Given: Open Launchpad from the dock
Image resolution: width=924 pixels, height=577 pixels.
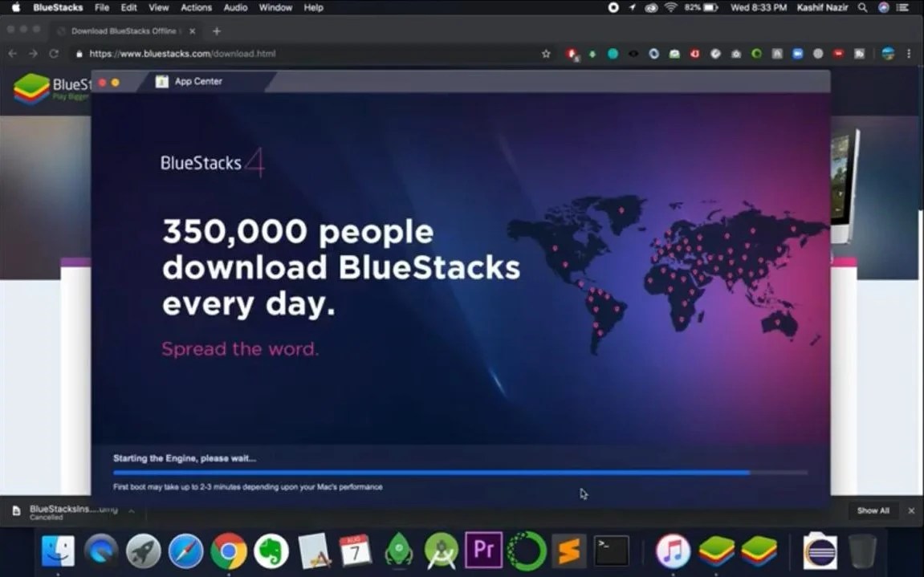Looking at the screenshot, I should coord(143,551).
